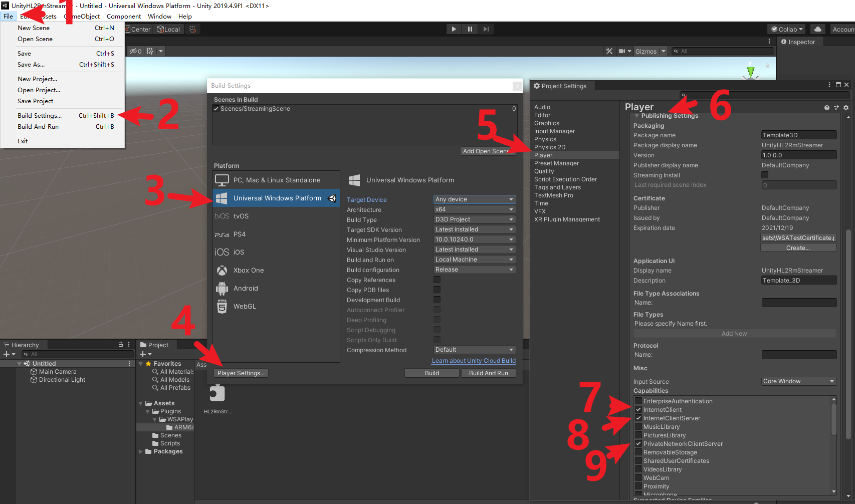Collapse the Publishing Settings section

637,116
